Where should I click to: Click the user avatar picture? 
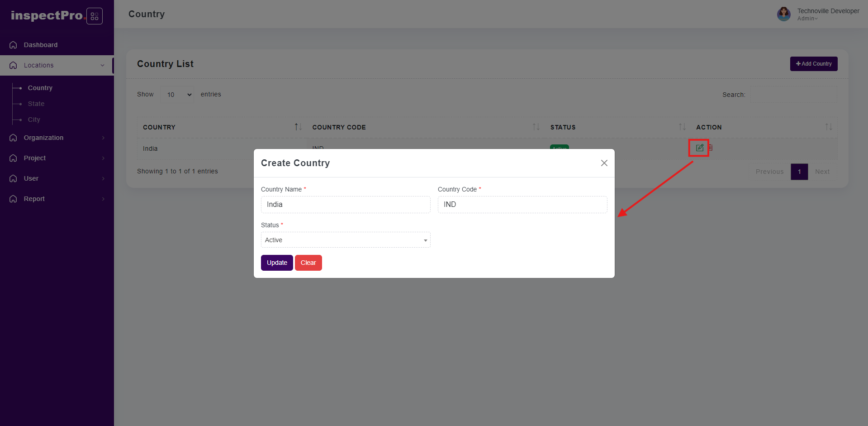coord(783,14)
